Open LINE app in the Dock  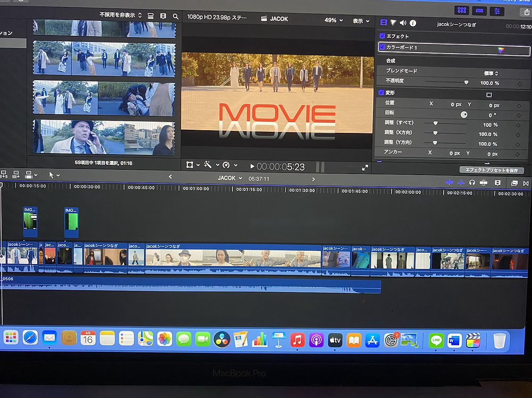point(436,341)
